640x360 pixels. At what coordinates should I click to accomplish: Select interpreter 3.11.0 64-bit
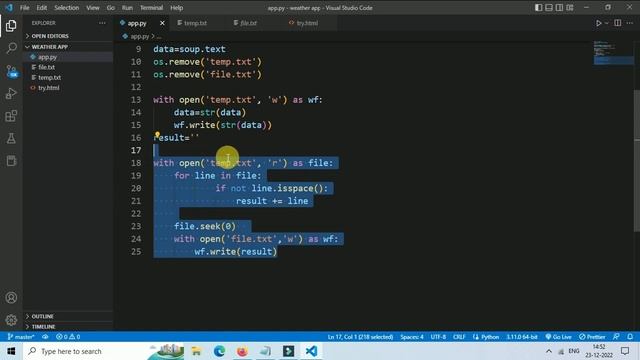(x=522, y=337)
